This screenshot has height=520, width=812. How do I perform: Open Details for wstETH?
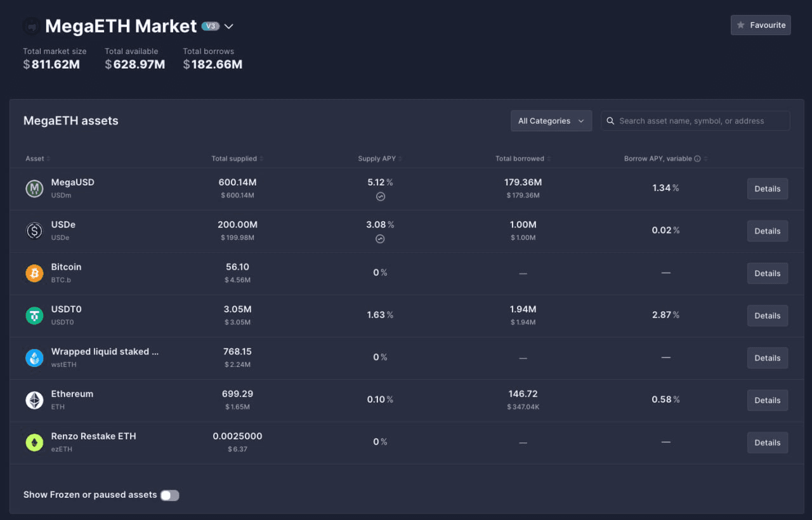click(x=768, y=358)
